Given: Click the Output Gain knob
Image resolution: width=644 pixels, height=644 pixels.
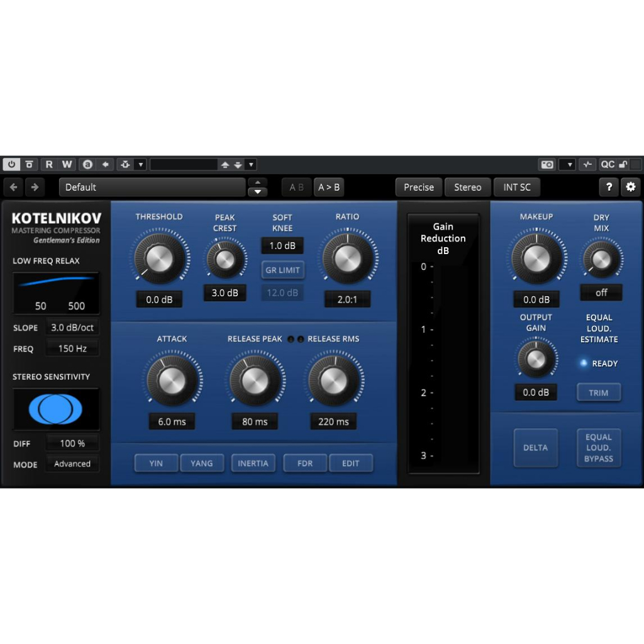Looking at the screenshot, I should (x=536, y=359).
